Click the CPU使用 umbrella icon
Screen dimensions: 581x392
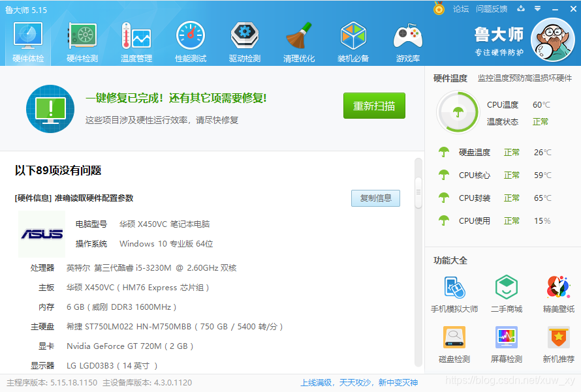(x=444, y=221)
